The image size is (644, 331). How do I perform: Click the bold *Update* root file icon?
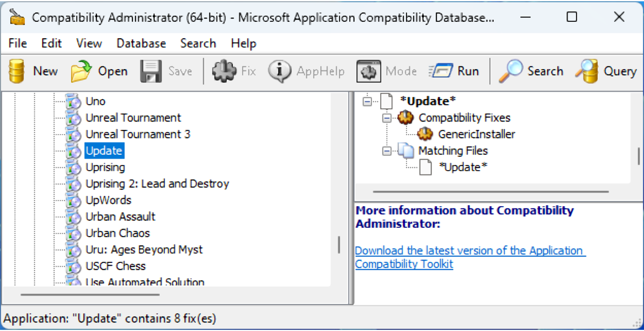386,101
